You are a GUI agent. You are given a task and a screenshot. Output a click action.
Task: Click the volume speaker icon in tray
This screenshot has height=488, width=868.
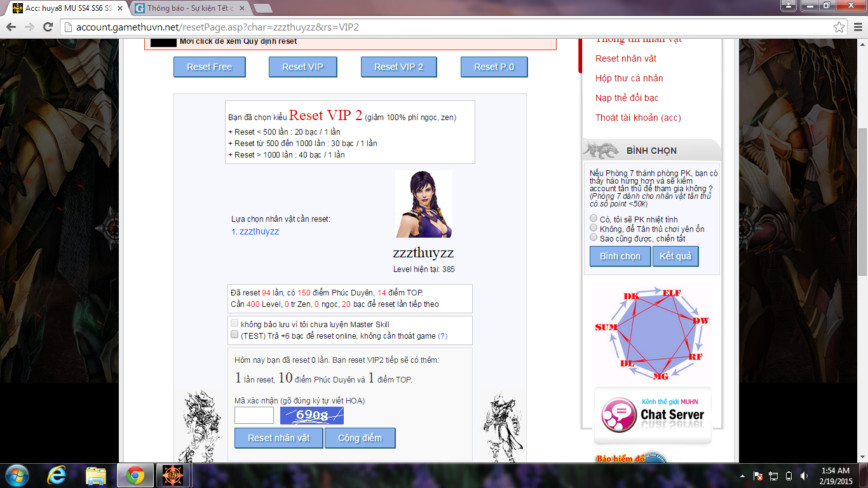tap(804, 476)
